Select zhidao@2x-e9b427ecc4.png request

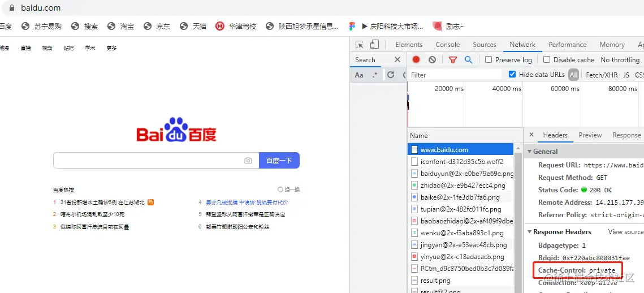[460, 186]
